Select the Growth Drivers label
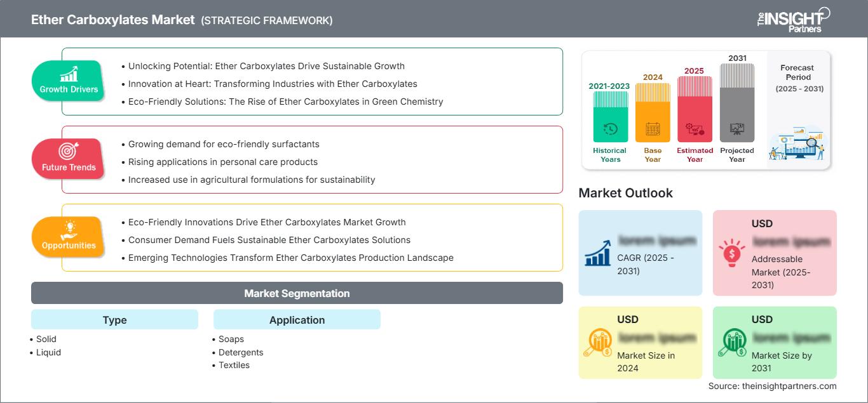Viewport: 868px width, 403px height. click(69, 89)
